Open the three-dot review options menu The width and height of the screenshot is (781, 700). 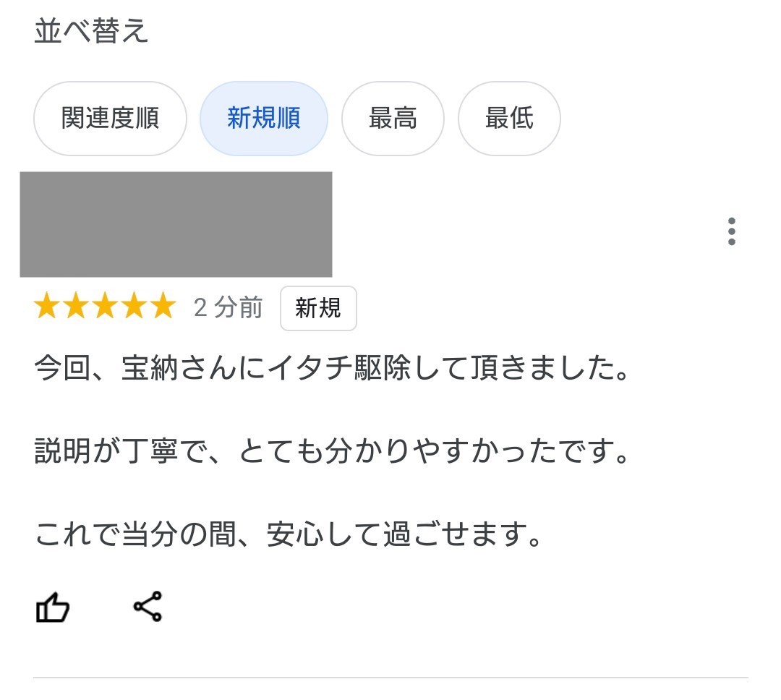732,231
